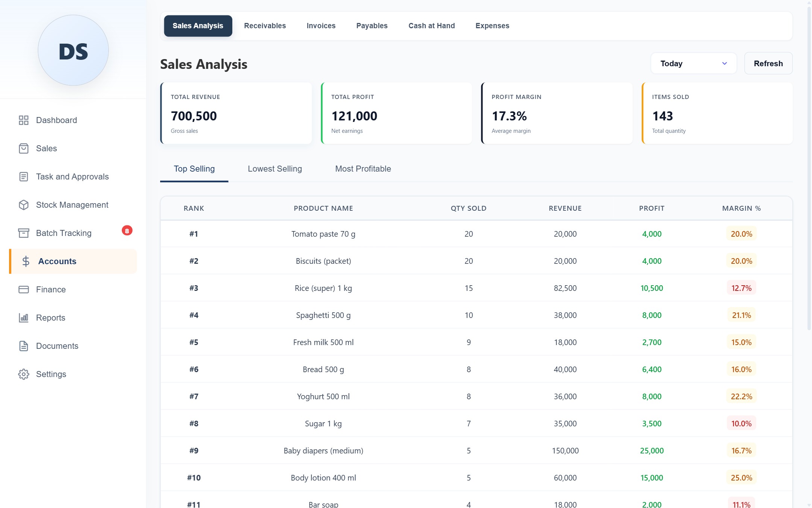Viewport: 812px width, 508px height.
Task: Click the 8,000 profit value for Yoghurt
Action: coord(651,396)
